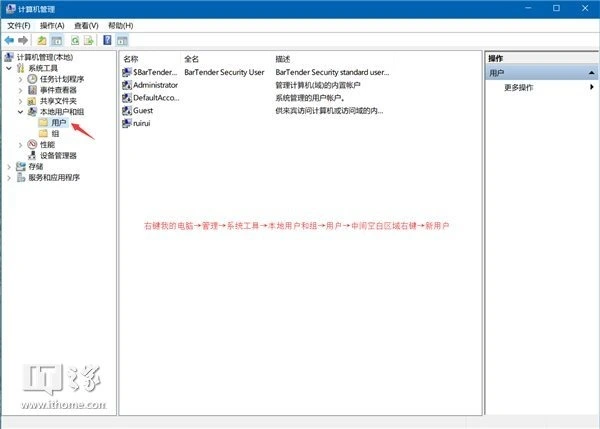Click the DefaultAccount user icon
600x429 pixels.
point(127,98)
